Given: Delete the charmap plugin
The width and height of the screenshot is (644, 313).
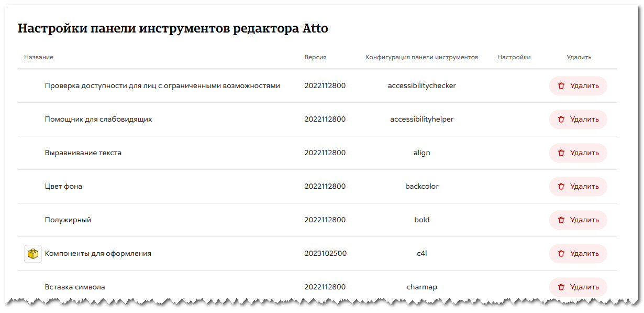Looking at the screenshot, I should point(578,287).
